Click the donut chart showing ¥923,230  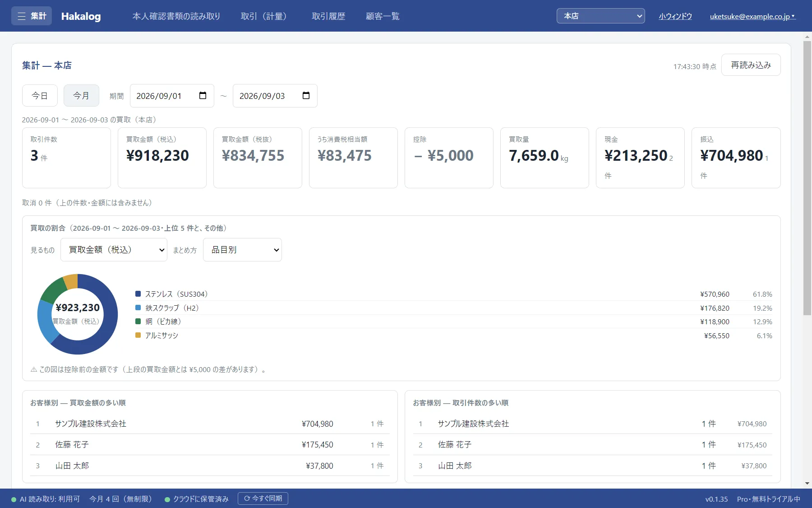(x=78, y=314)
